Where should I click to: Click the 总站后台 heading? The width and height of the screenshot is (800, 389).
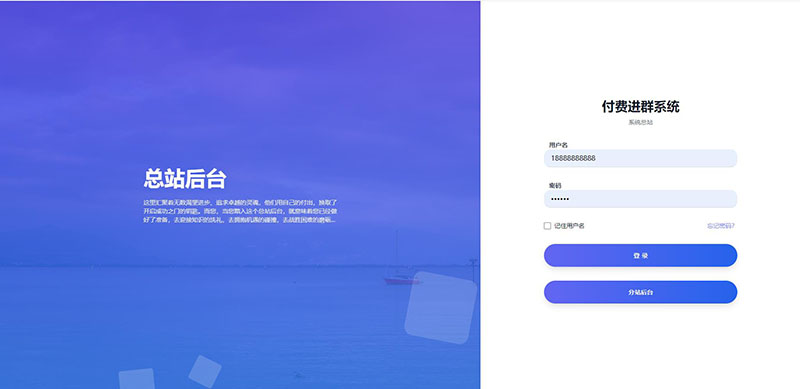pyautogui.click(x=185, y=179)
